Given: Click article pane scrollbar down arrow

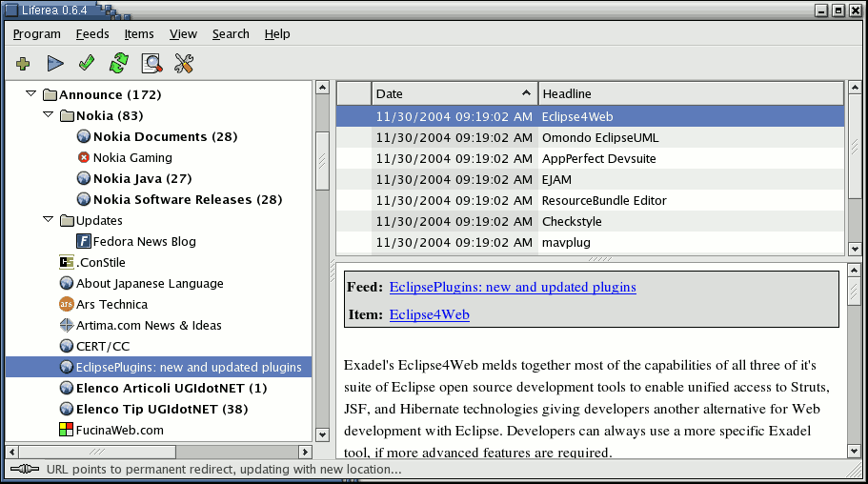Looking at the screenshot, I should [854, 452].
